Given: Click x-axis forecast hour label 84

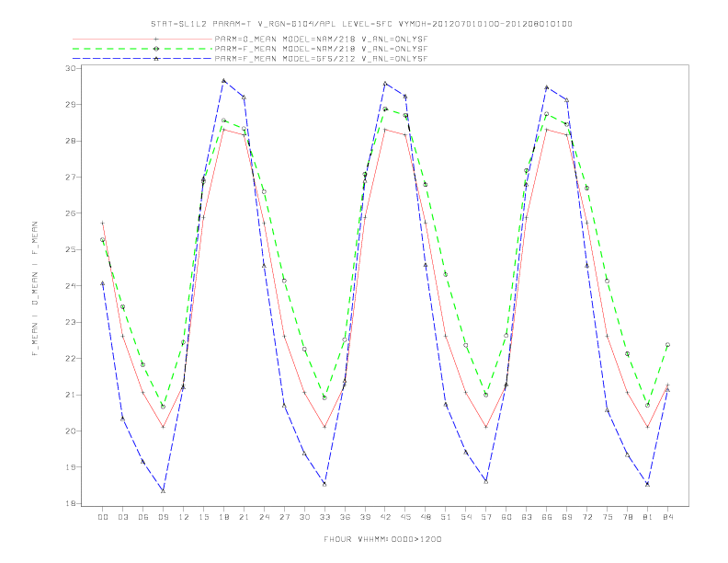Looking at the screenshot, I should point(667,517).
